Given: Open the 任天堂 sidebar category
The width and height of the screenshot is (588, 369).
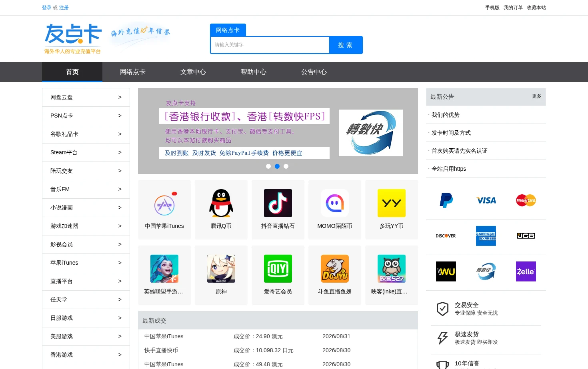Looking at the screenshot, I should click(86, 299).
